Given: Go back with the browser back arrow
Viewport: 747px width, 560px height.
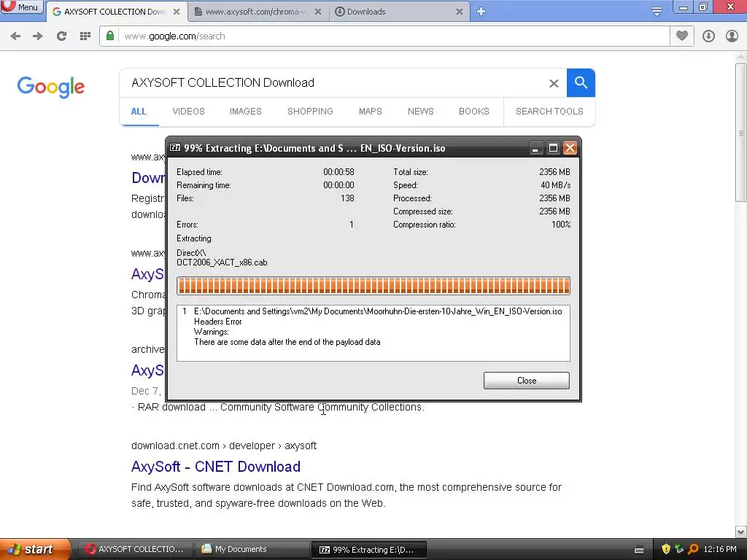Looking at the screenshot, I should 15,36.
